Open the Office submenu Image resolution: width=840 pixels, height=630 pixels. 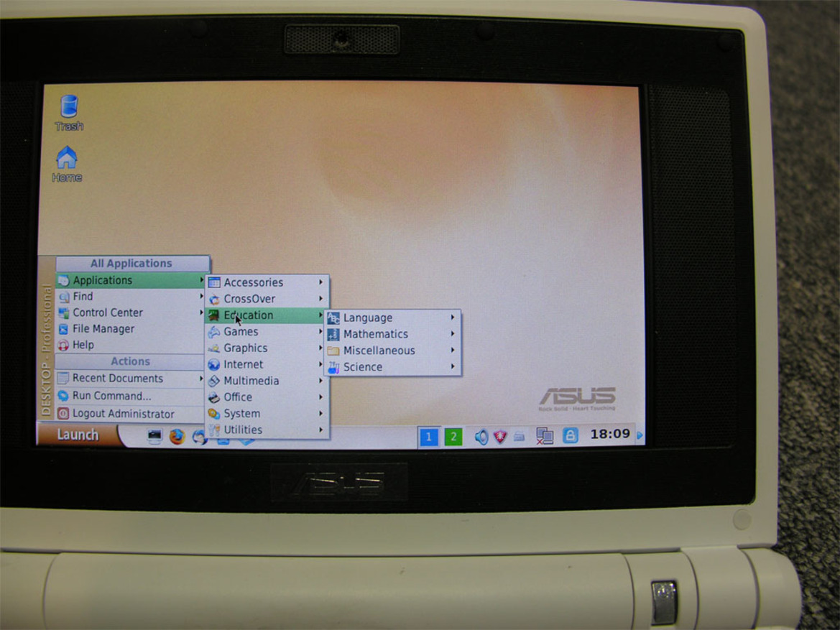[x=267, y=397]
